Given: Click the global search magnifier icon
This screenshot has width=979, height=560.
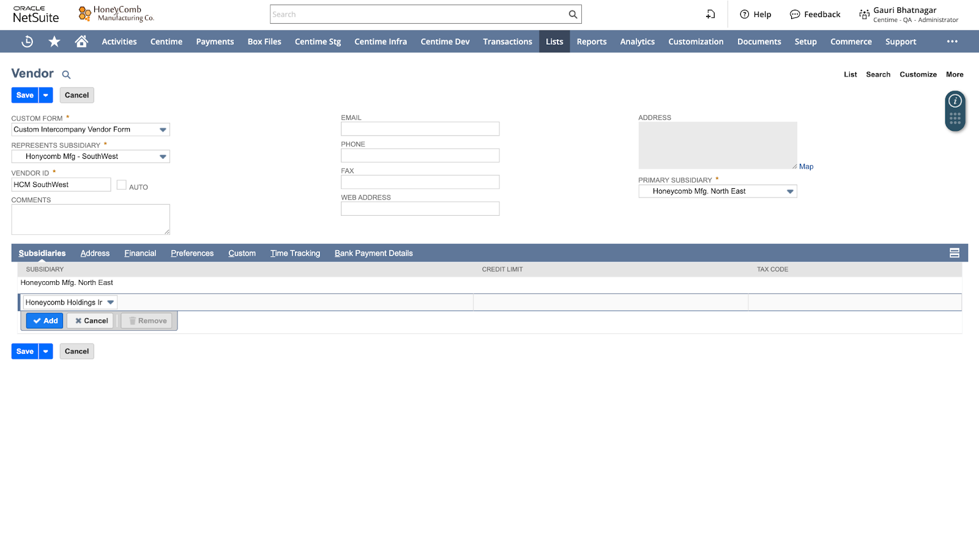Looking at the screenshot, I should [x=573, y=15].
